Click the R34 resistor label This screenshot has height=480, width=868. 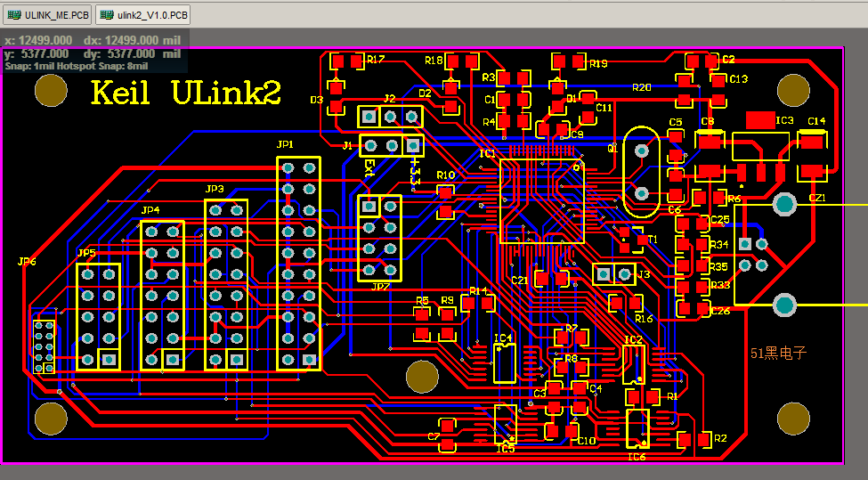click(x=719, y=244)
